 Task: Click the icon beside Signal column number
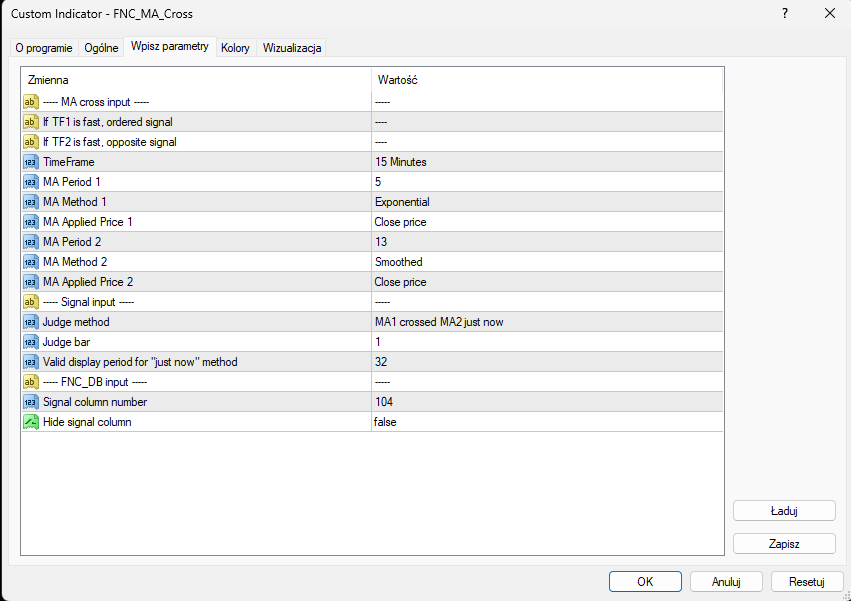pyautogui.click(x=30, y=402)
